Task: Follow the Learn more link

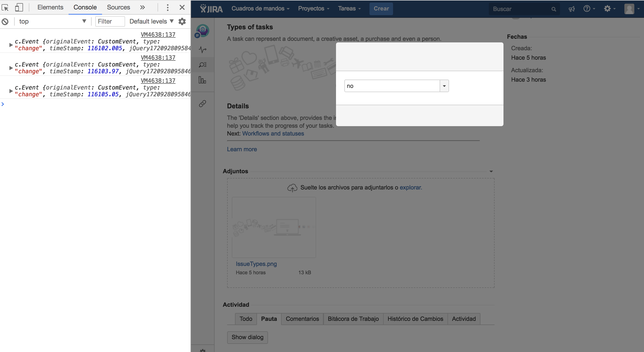Action: point(242,149)
